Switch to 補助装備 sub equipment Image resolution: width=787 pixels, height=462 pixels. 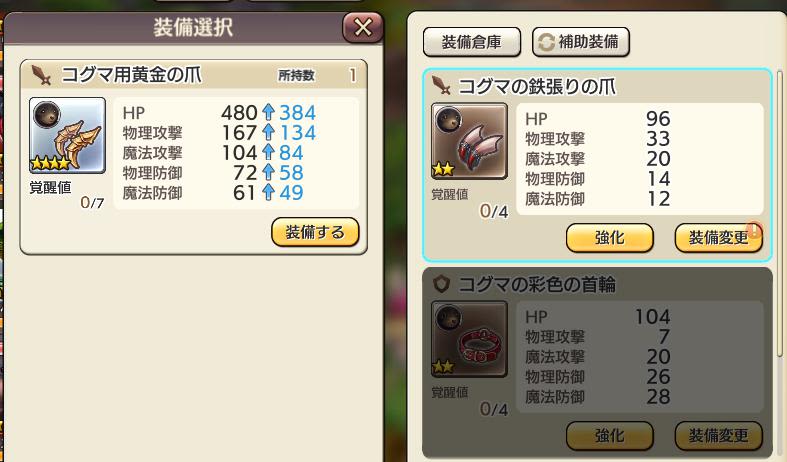click(581, 42)
